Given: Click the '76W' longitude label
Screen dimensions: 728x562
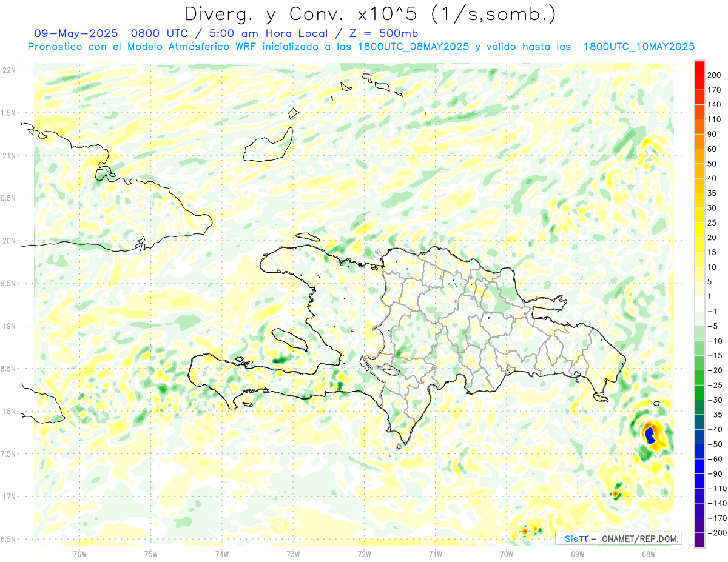Looking at the screenshot, I should point(79,554).
